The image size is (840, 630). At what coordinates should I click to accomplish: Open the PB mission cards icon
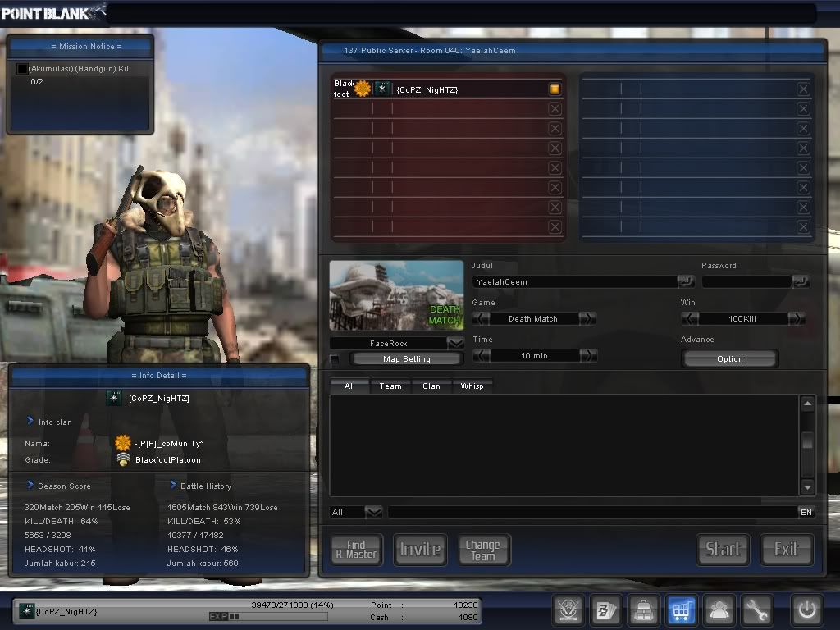606,609
